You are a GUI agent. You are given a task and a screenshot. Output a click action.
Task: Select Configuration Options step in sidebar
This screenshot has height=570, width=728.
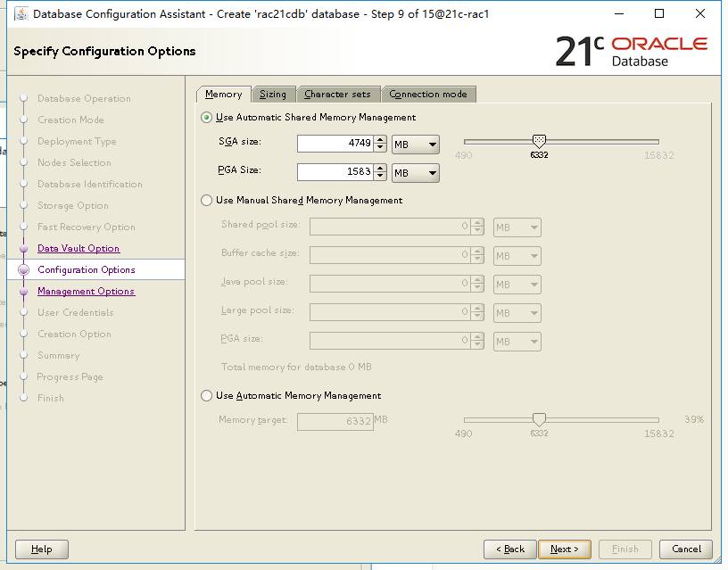pos(87,269)
